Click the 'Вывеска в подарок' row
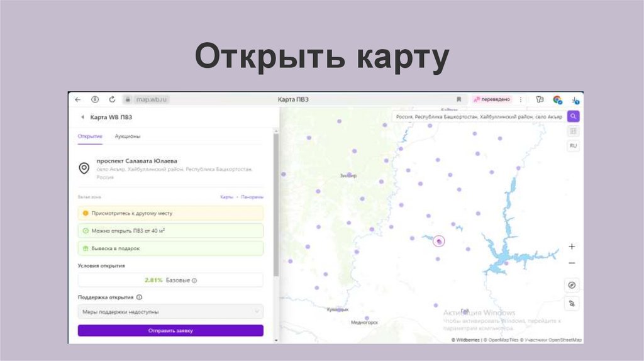Viewport: 644px width, 361px height. tap(170, 248)
